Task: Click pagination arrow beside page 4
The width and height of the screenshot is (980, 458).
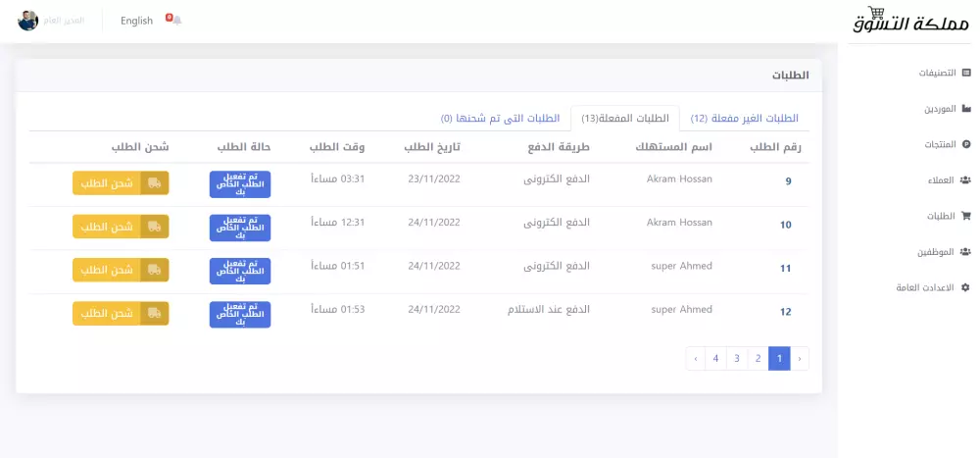Action: tap(696, 359)
